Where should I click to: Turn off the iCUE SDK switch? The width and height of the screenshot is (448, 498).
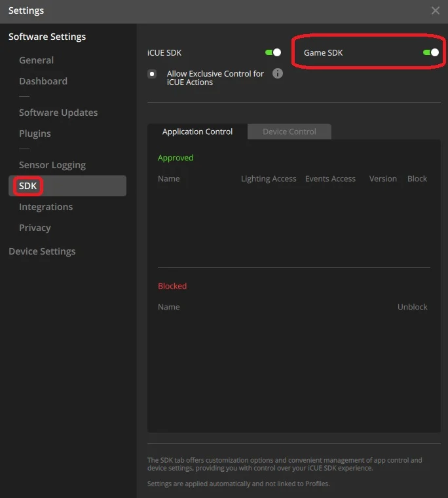273,52
